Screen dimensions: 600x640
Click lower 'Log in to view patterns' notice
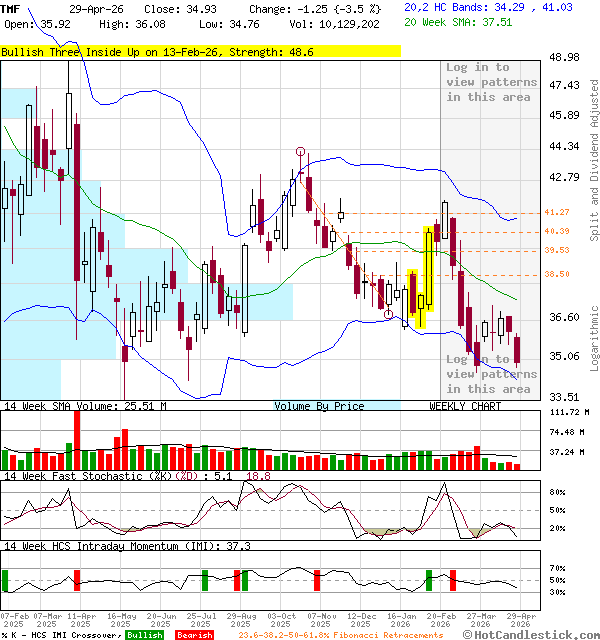pyautogui.click(x=488, y=374)
